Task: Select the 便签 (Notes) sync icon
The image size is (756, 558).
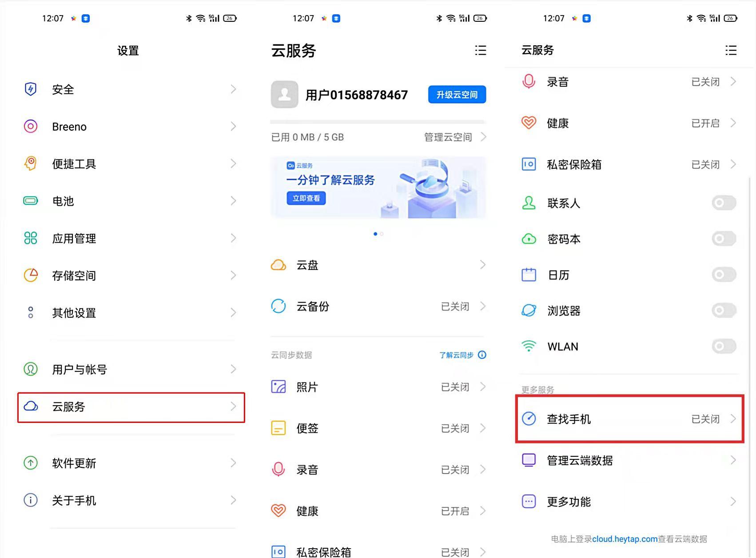Action: 278,428
